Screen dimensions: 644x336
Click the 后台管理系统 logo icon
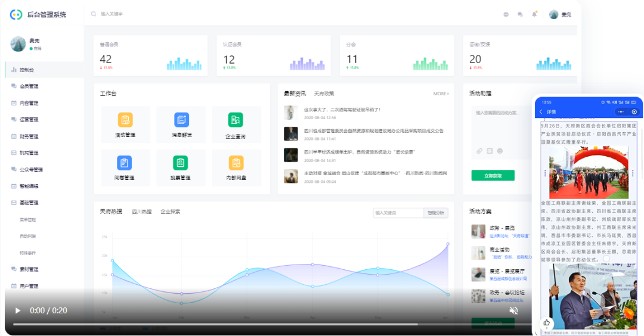16,14
